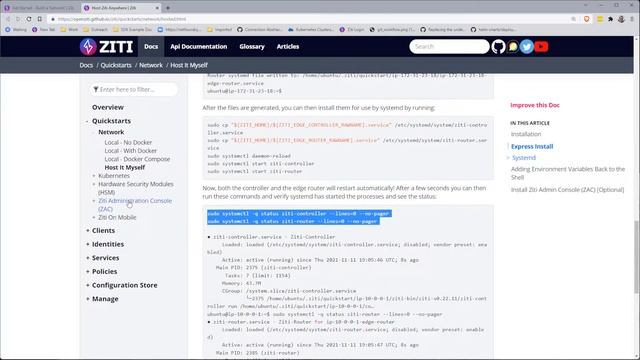Go to Quickstarts breadcrumb link
This screenshot has width=640, height=360.
click(116, 65)
